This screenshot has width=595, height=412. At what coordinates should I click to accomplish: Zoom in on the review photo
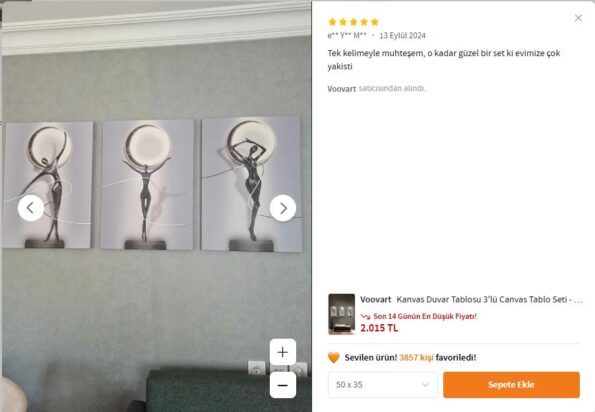tap(283, 352)
